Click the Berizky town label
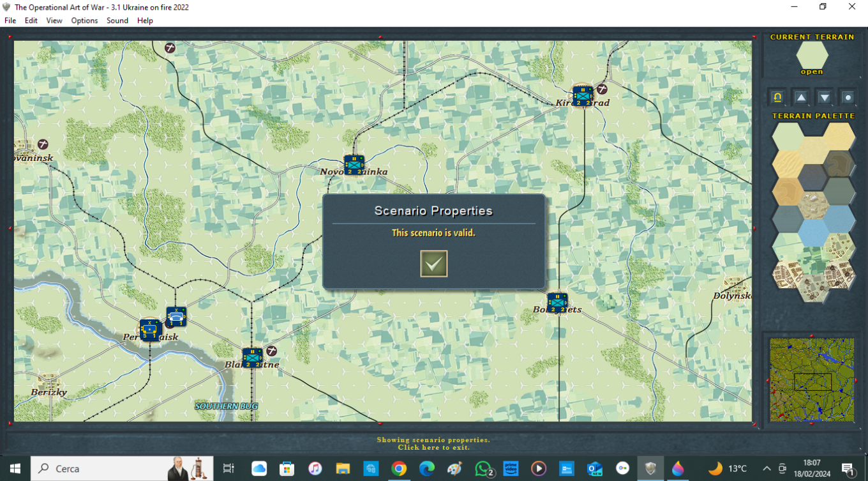 pyautogui.click(x=49, y=392)
